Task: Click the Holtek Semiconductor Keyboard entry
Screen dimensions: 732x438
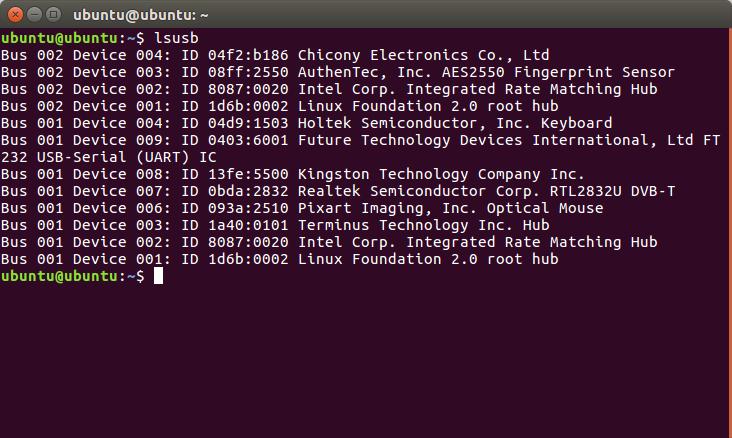Action: [306, 123]
